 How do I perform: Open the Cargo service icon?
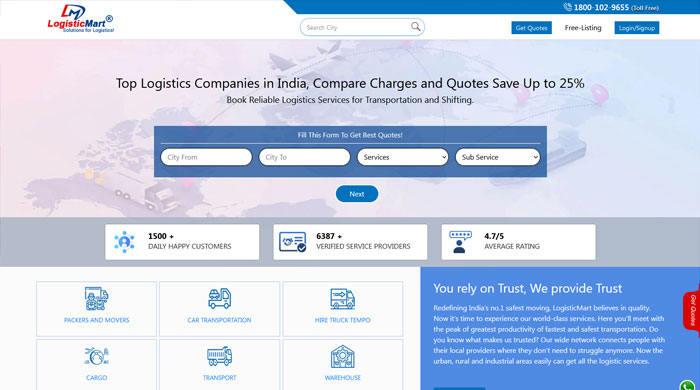(96, 356)
